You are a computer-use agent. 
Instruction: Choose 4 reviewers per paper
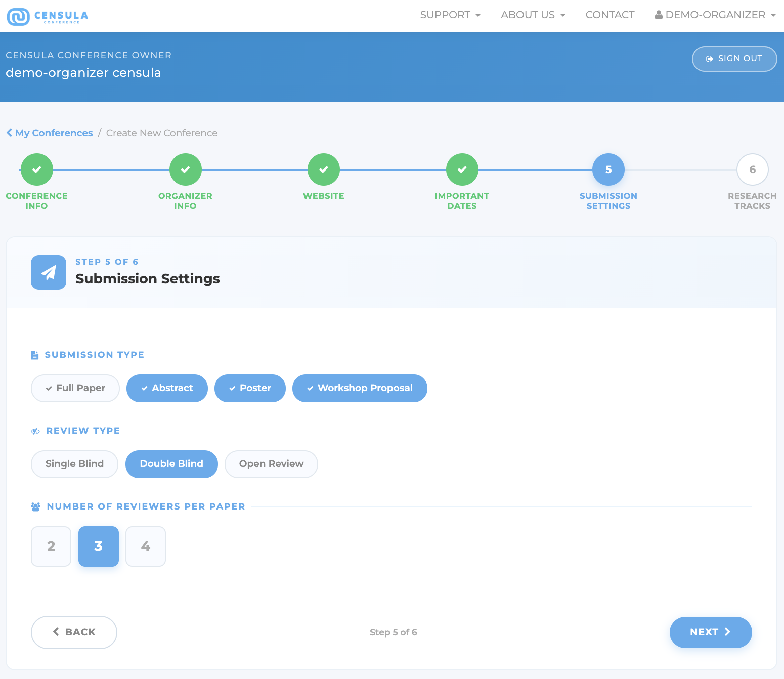(x=146, y=546)
